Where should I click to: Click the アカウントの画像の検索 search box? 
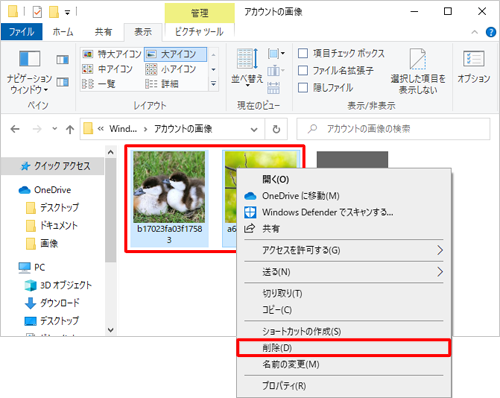coord(393,129)
